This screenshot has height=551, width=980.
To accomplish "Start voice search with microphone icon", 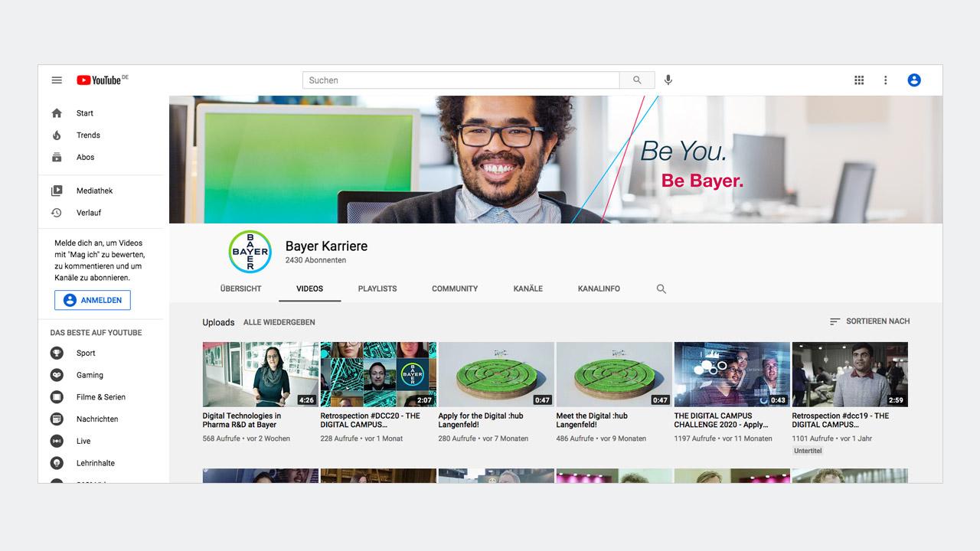I will pos(668,80).
